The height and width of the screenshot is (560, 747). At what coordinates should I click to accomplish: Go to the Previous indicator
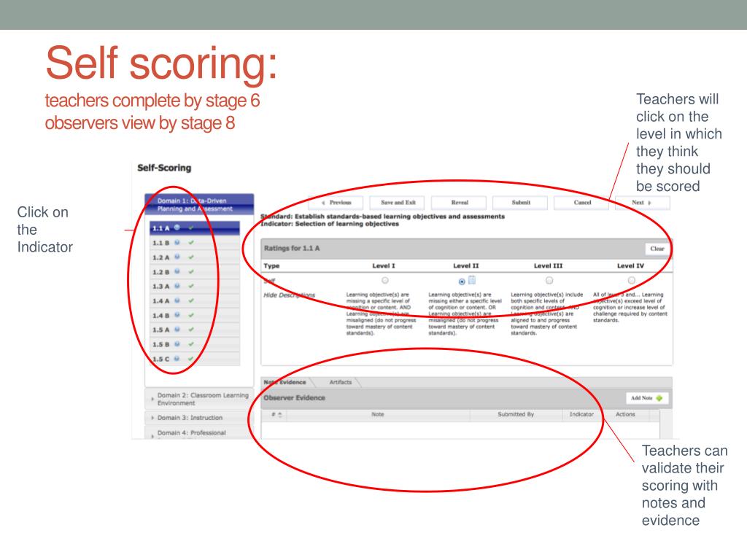(x=336, y=203)
